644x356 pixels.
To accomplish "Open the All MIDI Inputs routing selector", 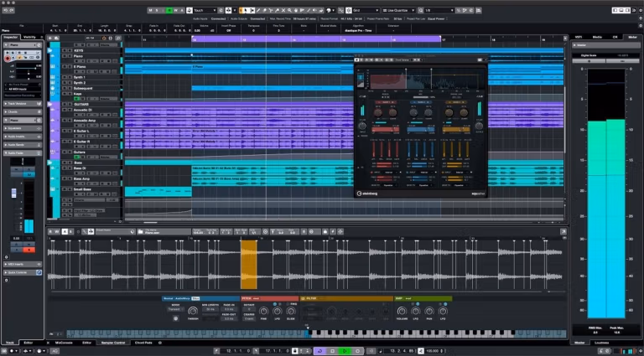I will 23,89.
